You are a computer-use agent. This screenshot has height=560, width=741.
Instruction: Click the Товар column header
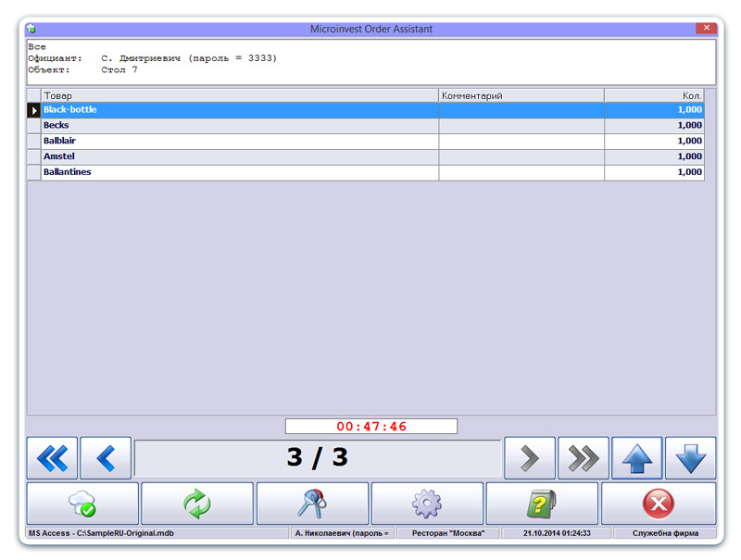pyautogui.click(x=239, y=95)
